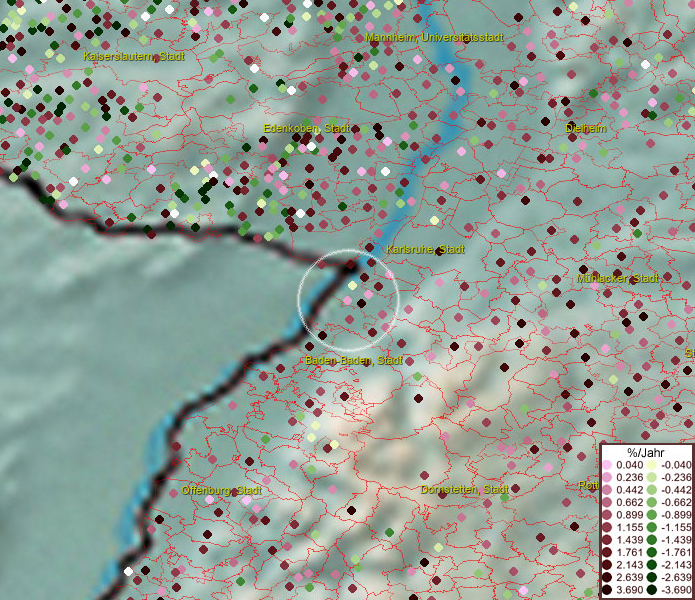
Task: Select the 0.442 legend color dot
Action: coord(607,490)
